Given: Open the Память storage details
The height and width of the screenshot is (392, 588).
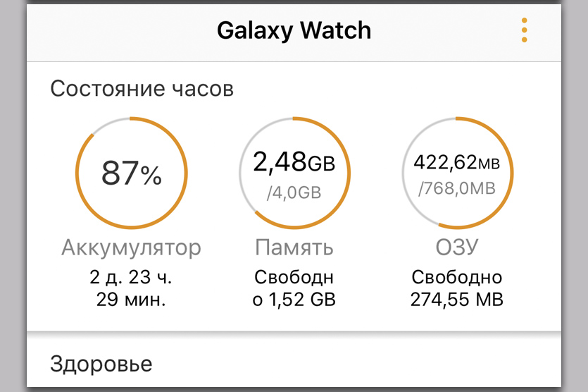Looking at the screenshot, I should click(294, 247).
